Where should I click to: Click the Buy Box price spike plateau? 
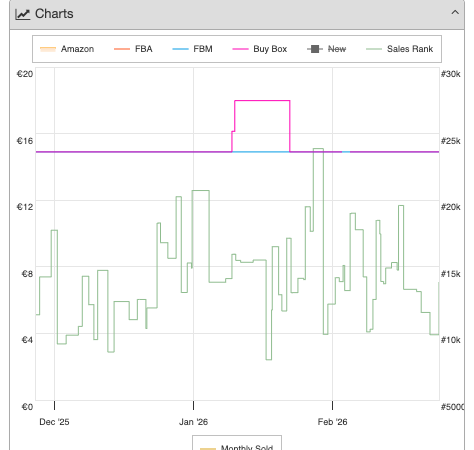pos(262,101)
